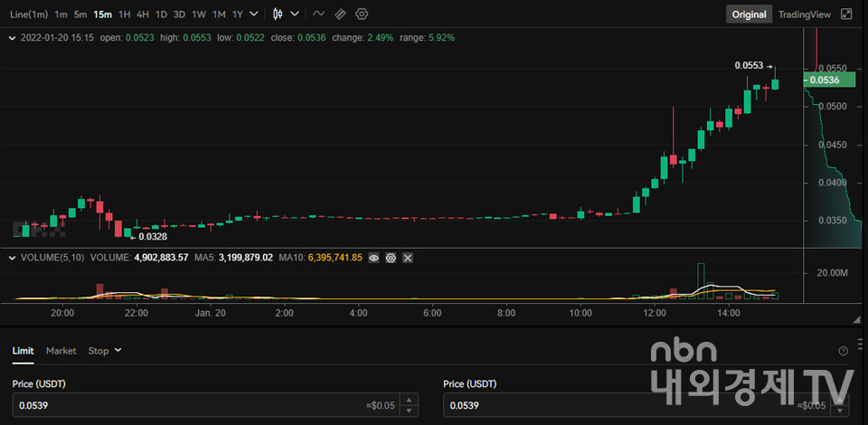868x425 pixels.
Task: Select the ruler drawing tool icon
Action: [x=340, y=14]
